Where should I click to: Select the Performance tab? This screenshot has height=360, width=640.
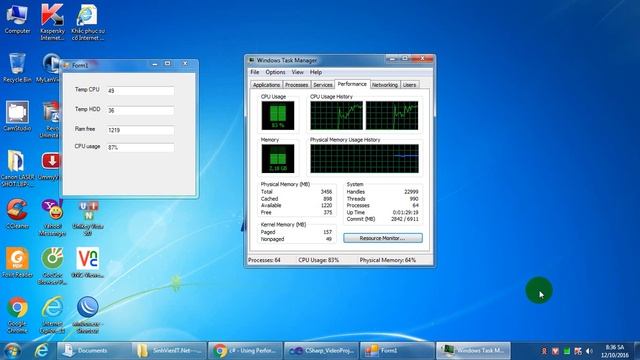352,84
